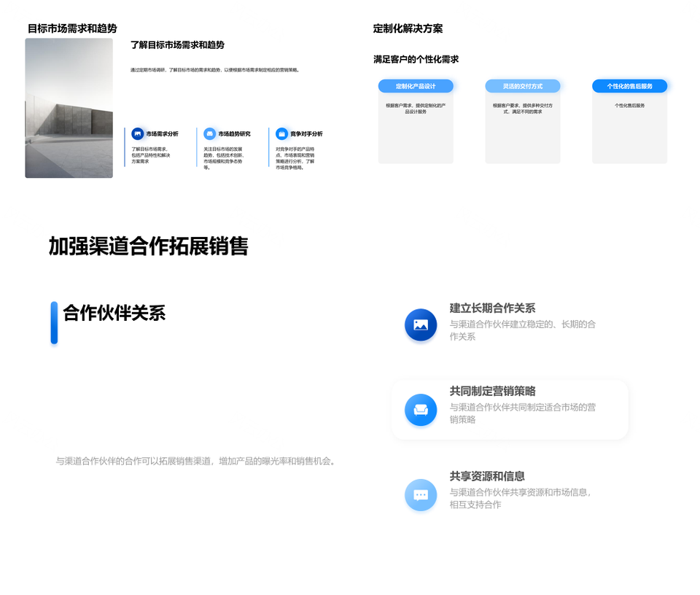Image resolution: width=700 pixels, height=595 pixels.
Task: Click the 个性化的售后服务 pill button
Action: coord(629,86)
